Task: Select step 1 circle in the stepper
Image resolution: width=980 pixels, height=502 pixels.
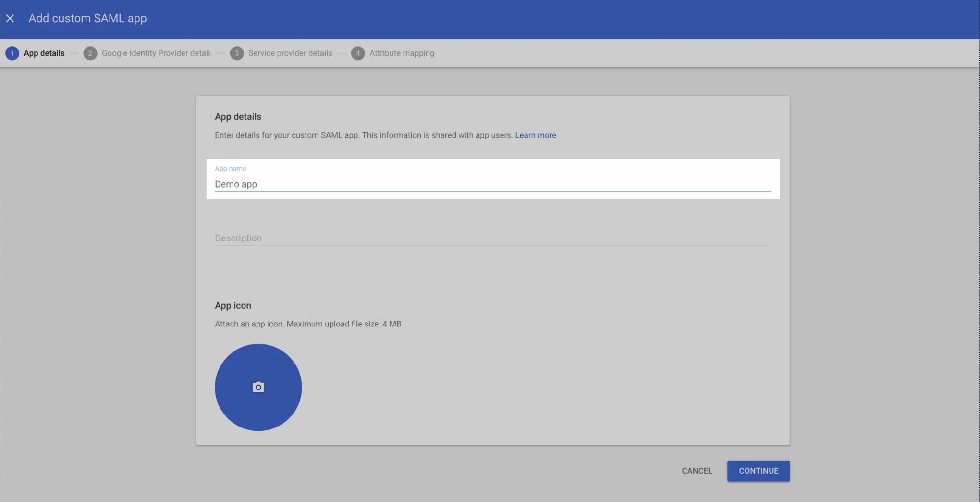Action: pyautogui.click(x=12, y=53)
